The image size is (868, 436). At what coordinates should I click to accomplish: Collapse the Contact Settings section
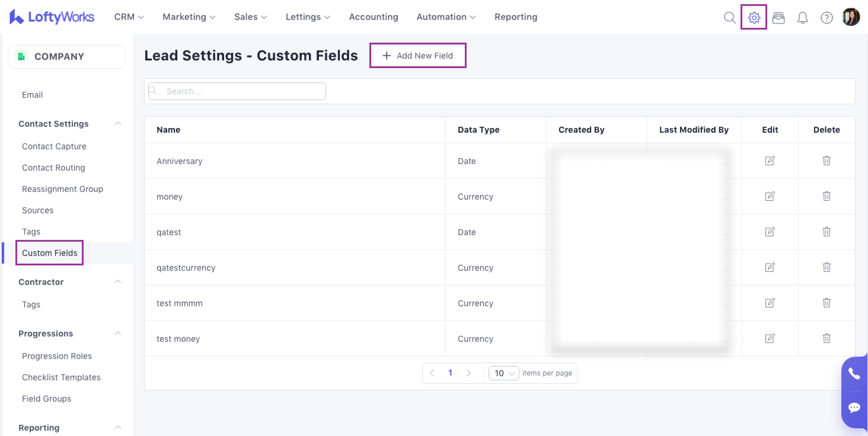tap(118, 124)
